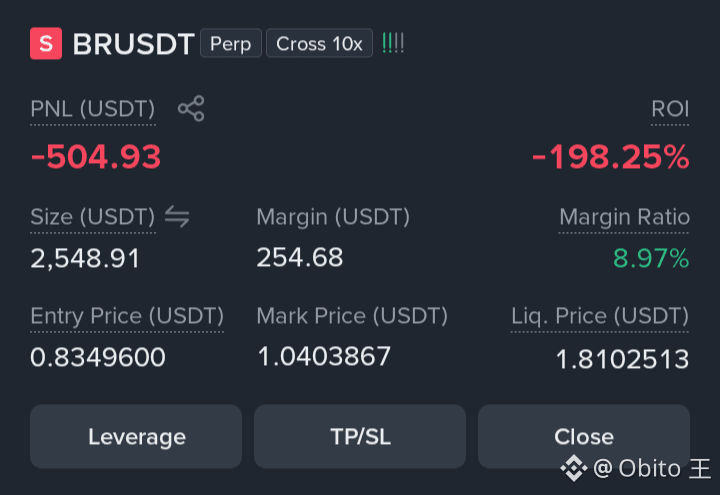
Task: Click the 8.97% margin ratio value
Action: pos(651,258)
